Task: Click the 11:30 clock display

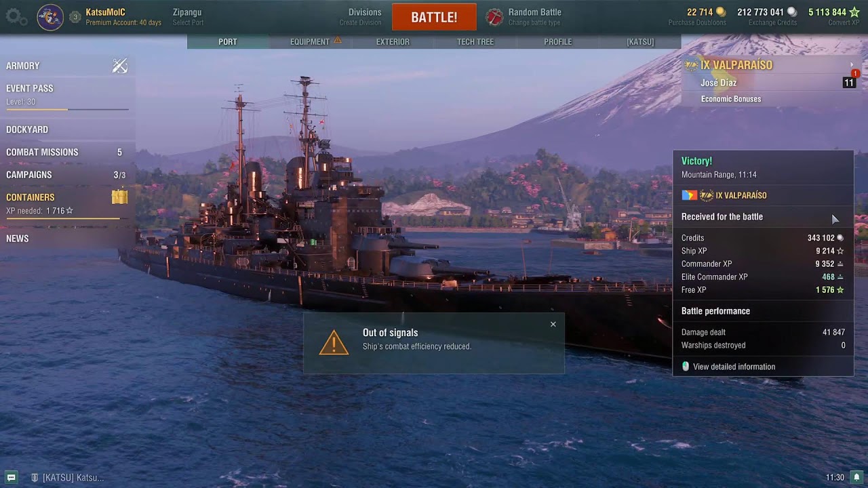Action: 835,478
